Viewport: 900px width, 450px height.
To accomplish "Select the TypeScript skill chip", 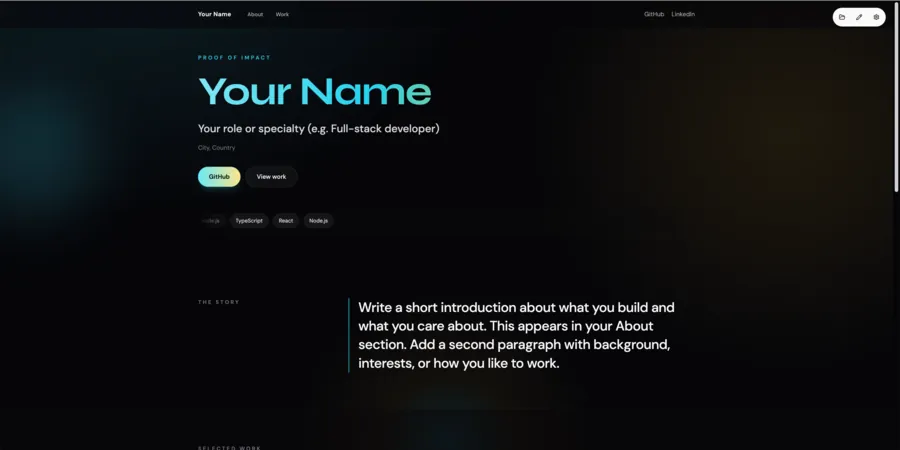I will click(x=249, y=221).
